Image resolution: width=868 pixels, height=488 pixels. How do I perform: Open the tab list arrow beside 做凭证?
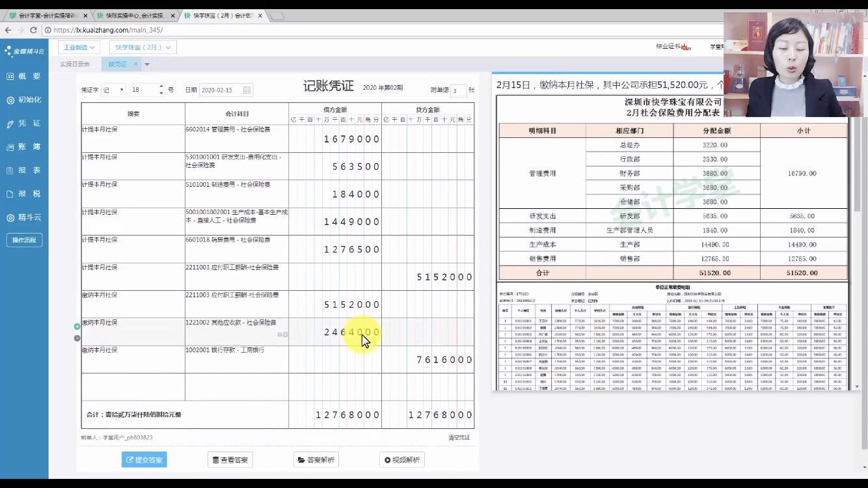coord(147,64)
